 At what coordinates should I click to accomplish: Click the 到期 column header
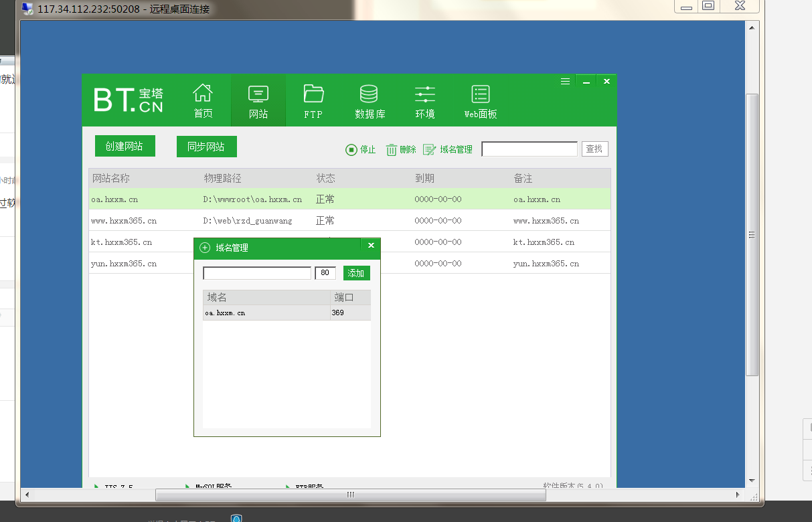[424, 179]
